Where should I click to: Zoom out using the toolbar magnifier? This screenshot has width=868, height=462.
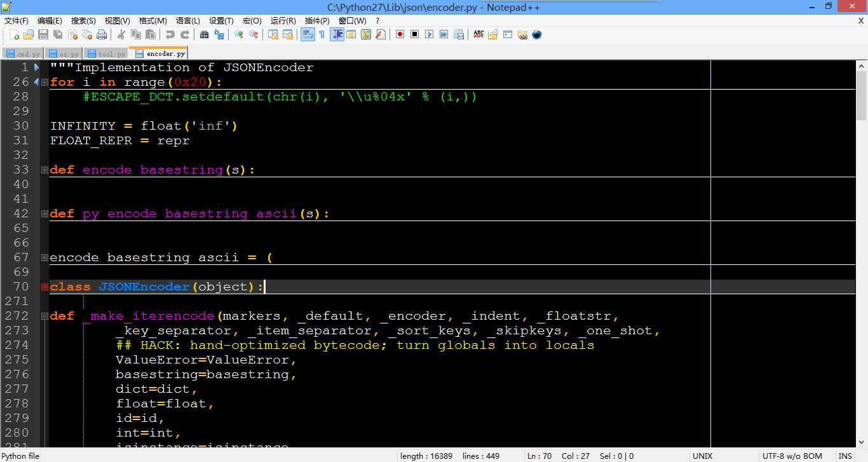pos(253,34)
